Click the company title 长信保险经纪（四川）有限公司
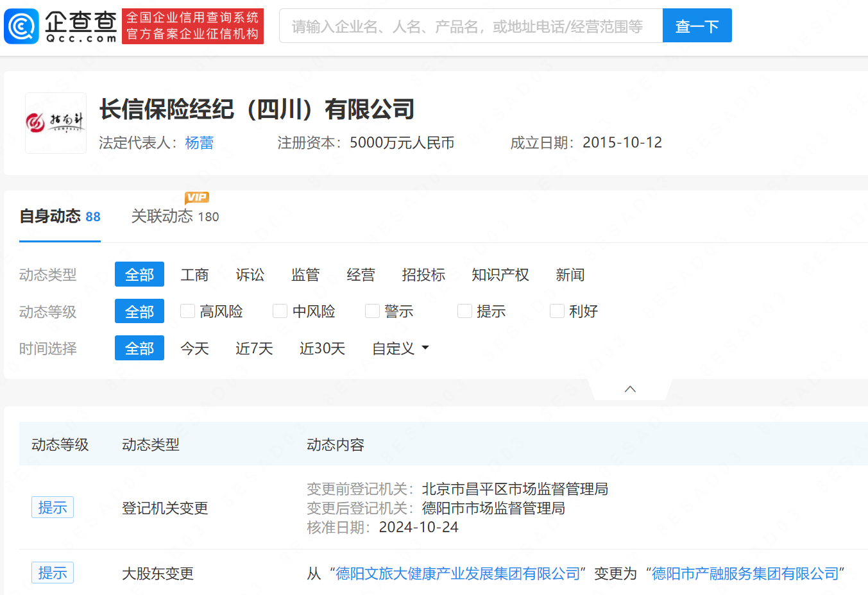868x595 pixels. pos(257,109)
